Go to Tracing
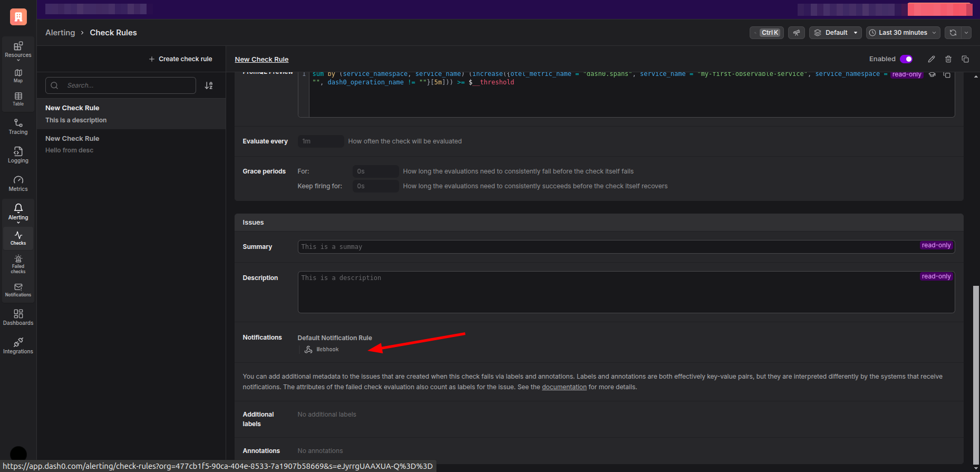The image size is (980, 472). coord(18,127)
